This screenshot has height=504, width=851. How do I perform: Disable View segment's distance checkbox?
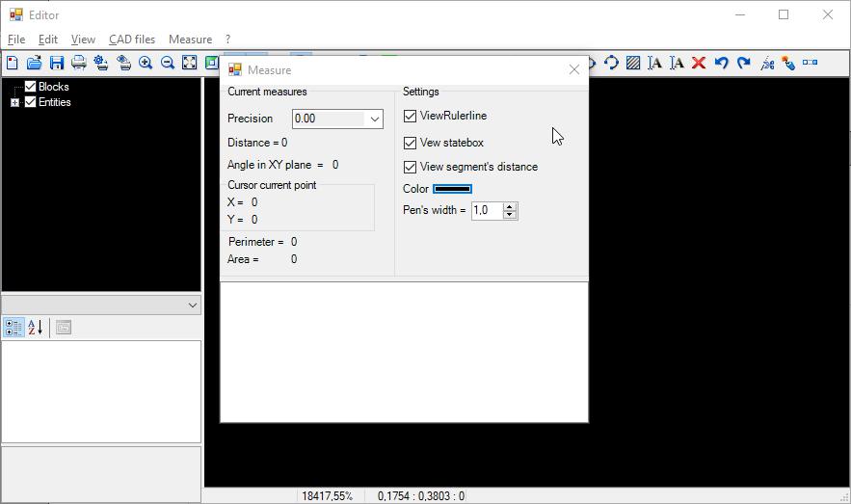[411, 167]
